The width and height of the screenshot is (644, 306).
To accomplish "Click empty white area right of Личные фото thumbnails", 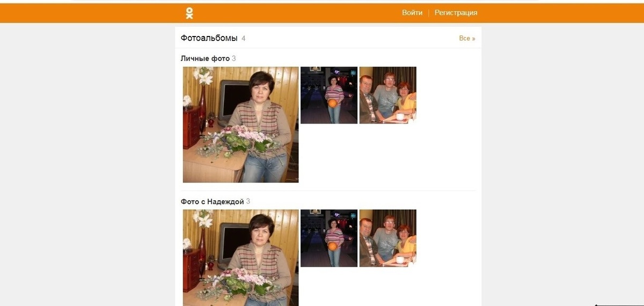I will click(x=448, y=125).
